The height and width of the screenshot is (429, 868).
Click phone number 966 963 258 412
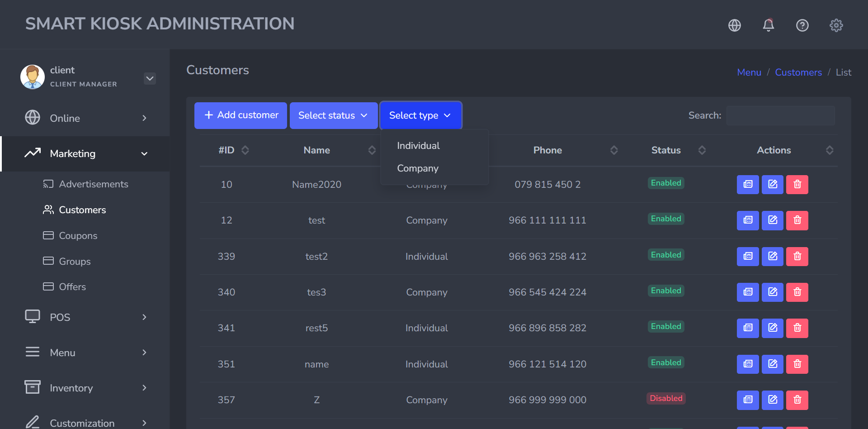(x=547, y=257)
